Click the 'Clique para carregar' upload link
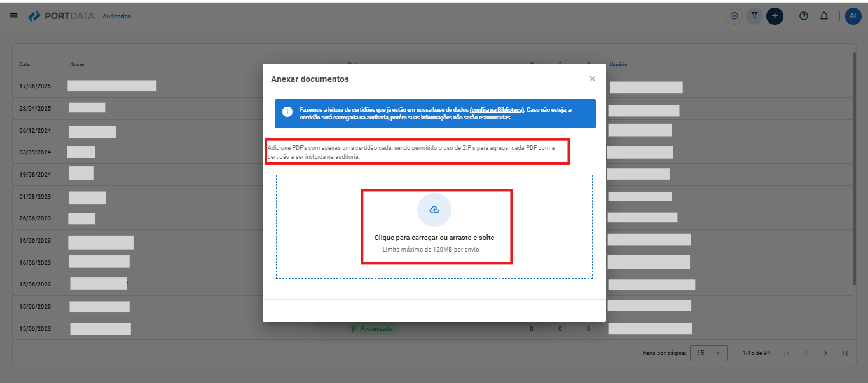 [x=406, y=238]
